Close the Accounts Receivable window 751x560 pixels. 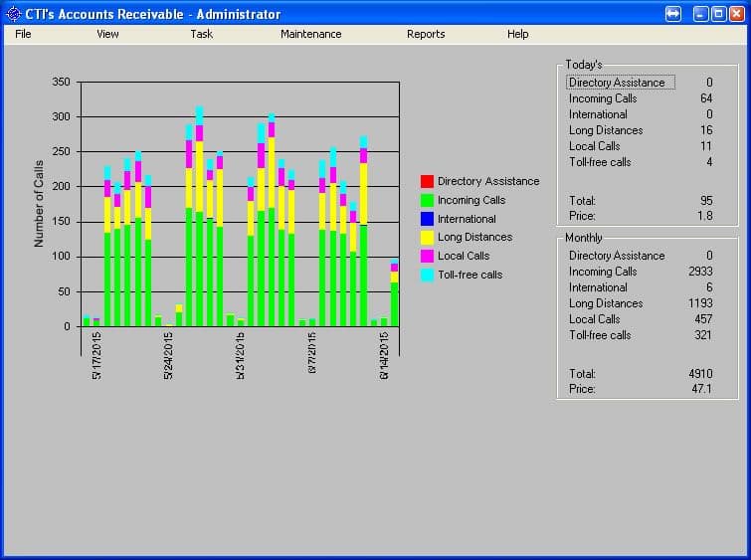pyautogui.click(x=738, y=14)
